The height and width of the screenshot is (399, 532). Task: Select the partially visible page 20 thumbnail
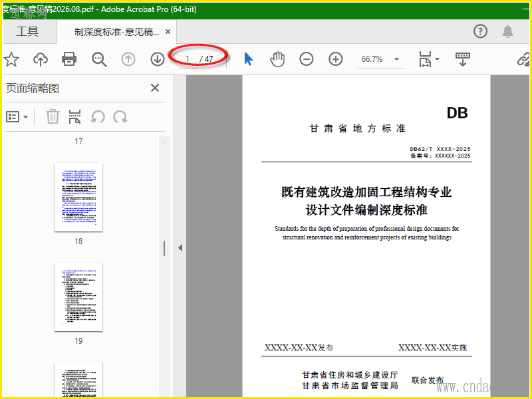[78, 379]
